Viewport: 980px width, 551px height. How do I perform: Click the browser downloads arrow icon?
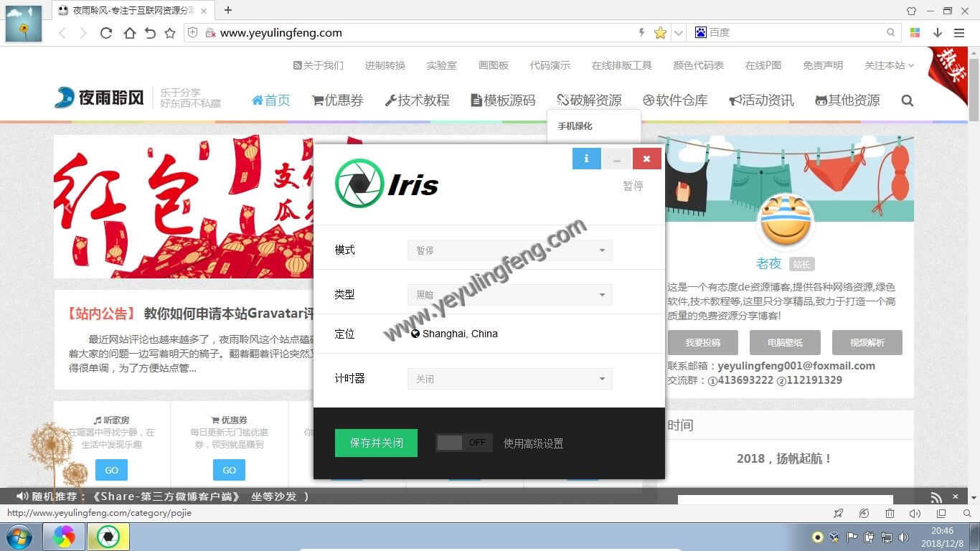pos(937,33)
